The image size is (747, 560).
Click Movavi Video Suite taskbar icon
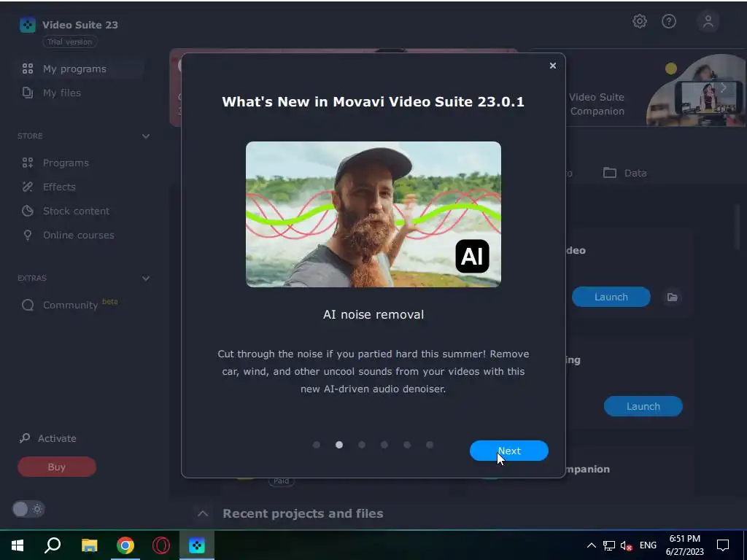pos(197,545)
